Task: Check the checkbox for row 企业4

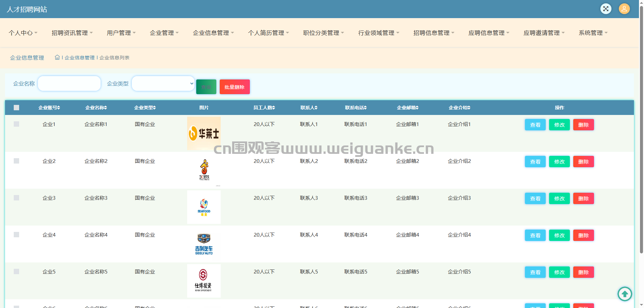Action: click(x=16, y=235)
